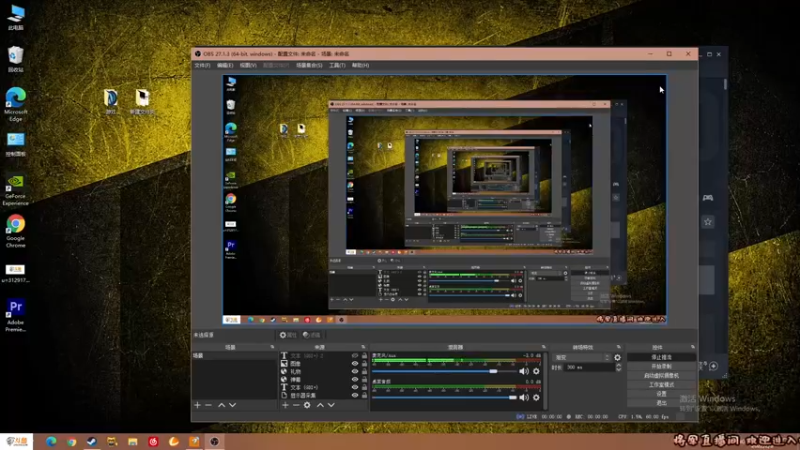Open GeForce Experience desktop shortcut
Image resolution: width=800 pixels, height=450 pixels.
pos(16,190)
